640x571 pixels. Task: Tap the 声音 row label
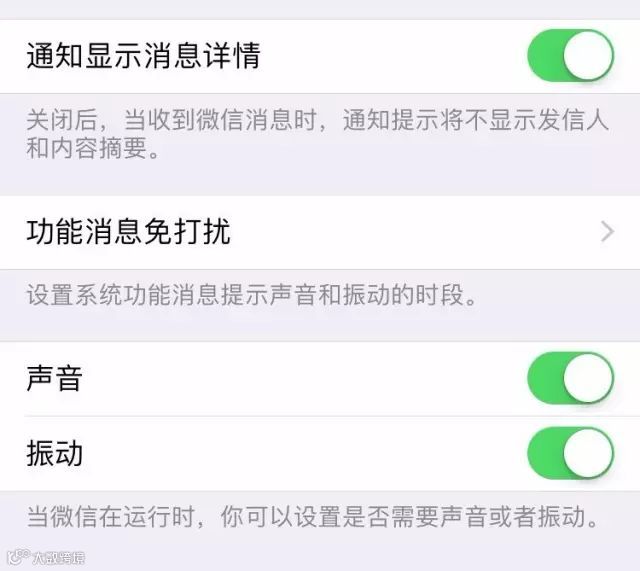click(54, 378)
